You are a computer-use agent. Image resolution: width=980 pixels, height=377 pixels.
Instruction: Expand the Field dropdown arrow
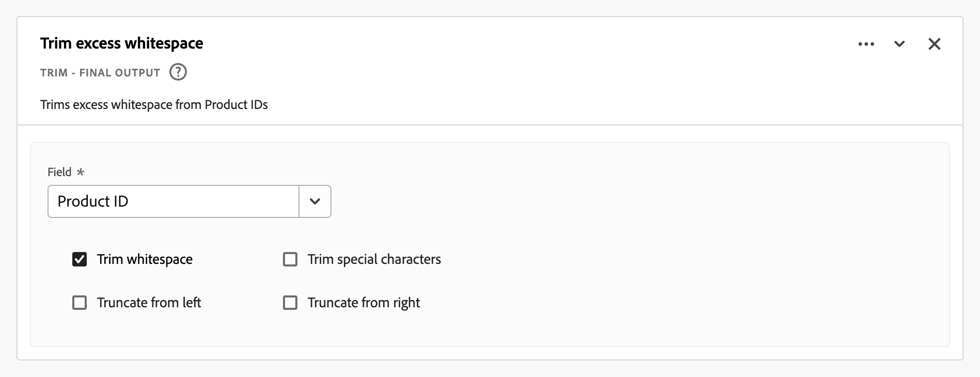point(315,201)
